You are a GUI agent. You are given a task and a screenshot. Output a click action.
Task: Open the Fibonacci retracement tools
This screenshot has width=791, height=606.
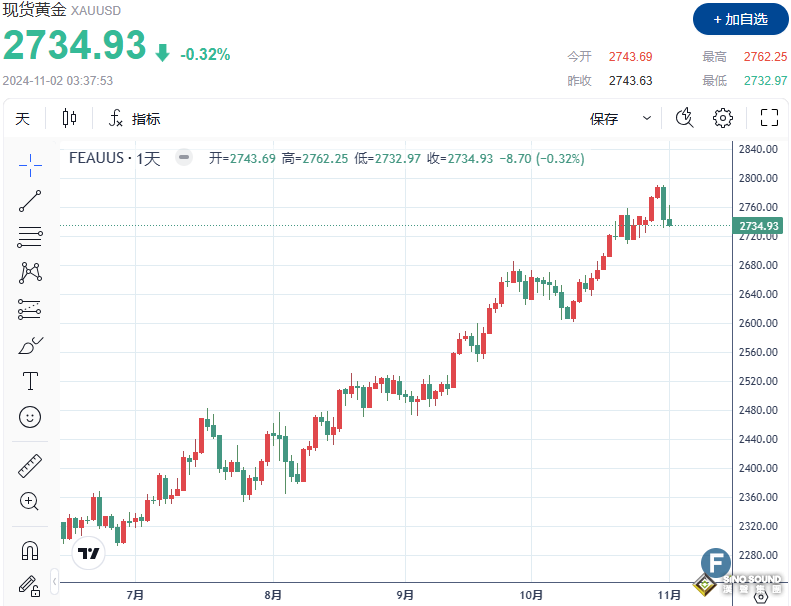[x=30, y=237]
